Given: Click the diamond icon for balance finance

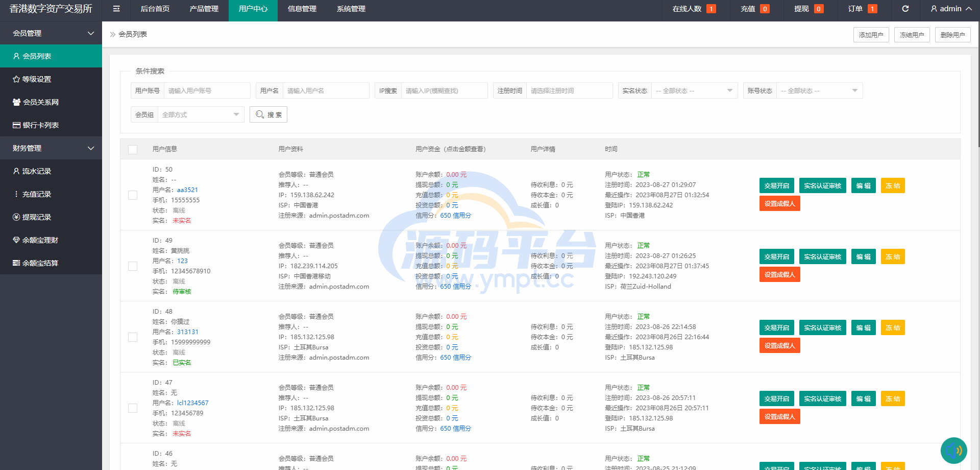Looking at the screenshot, I should [16, 240].
